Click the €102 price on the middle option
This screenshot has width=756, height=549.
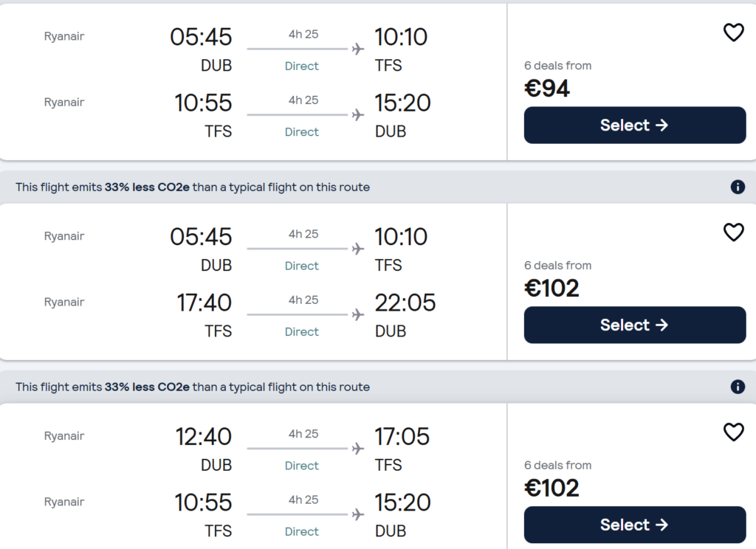click(551, 288)
